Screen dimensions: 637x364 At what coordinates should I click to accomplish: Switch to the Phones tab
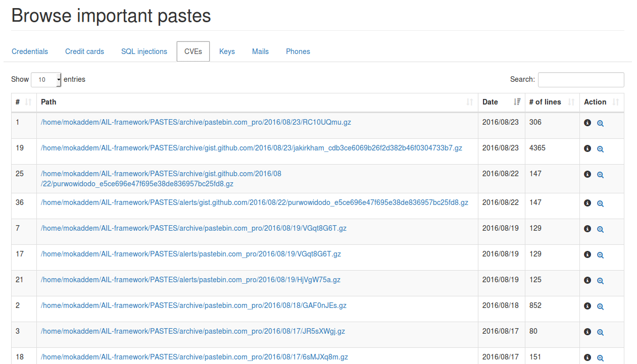pos(298,51)
